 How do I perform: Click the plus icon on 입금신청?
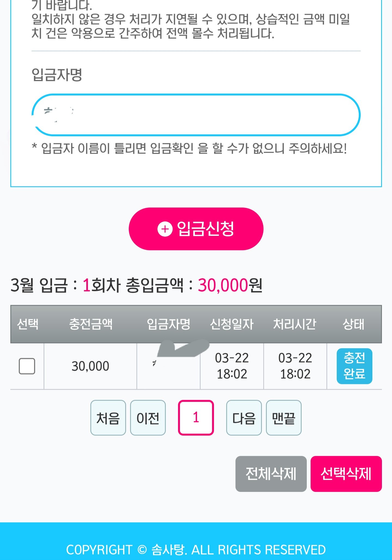tap(165, 229)
